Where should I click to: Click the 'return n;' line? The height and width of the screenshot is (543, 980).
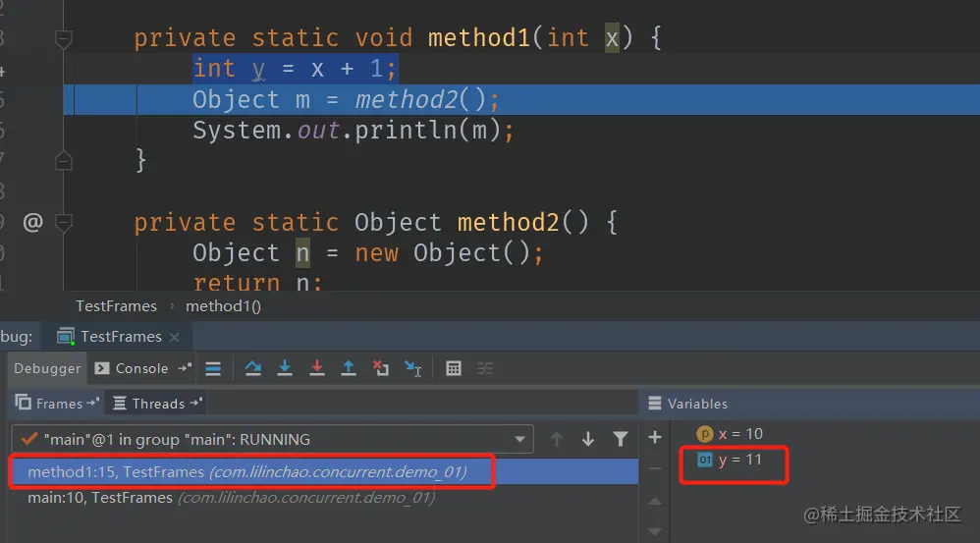pos(257,283)
